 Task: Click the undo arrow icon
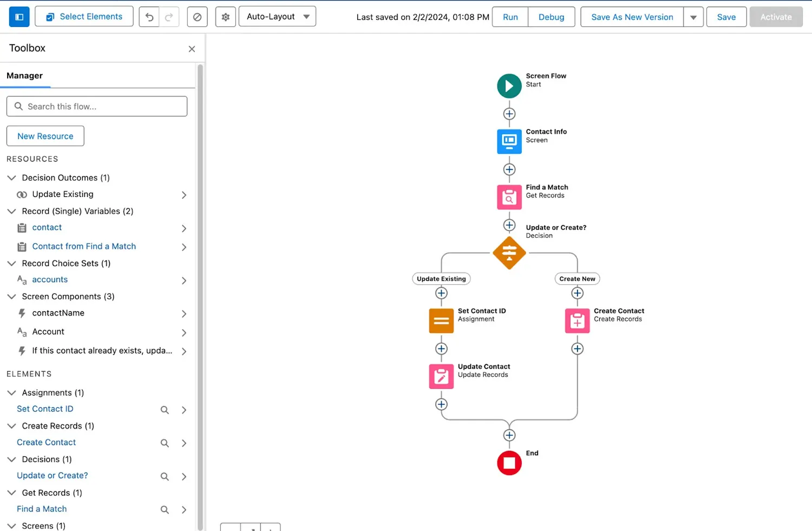(x=149, y=17)
